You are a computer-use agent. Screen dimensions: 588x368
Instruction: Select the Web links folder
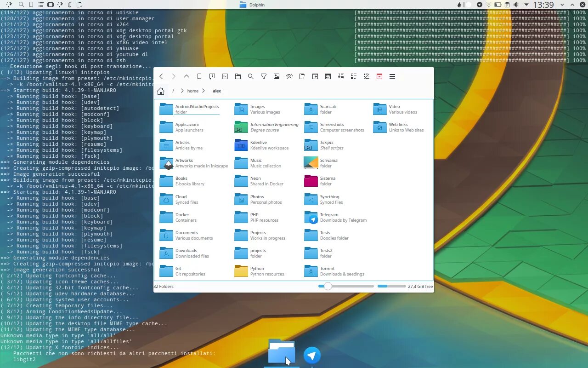(398, 127)
